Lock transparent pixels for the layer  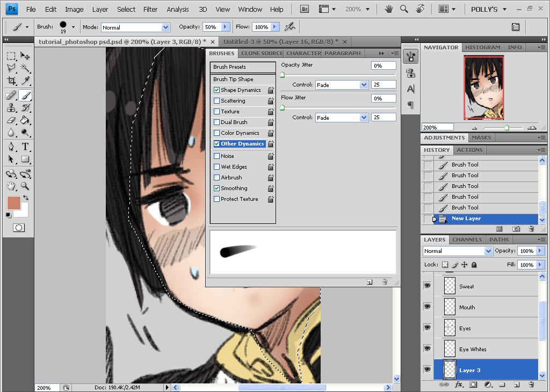(445, 265)
